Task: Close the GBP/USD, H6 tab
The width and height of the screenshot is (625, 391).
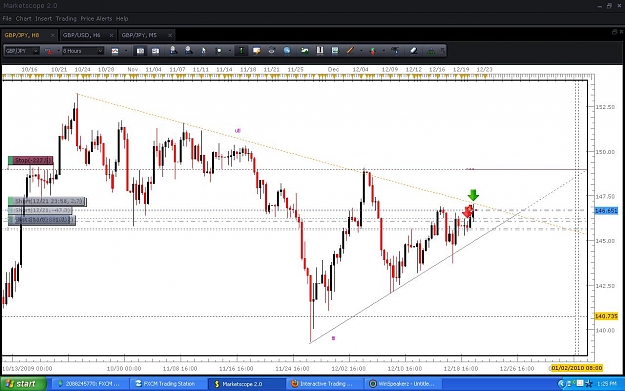Action: point(111,35)
